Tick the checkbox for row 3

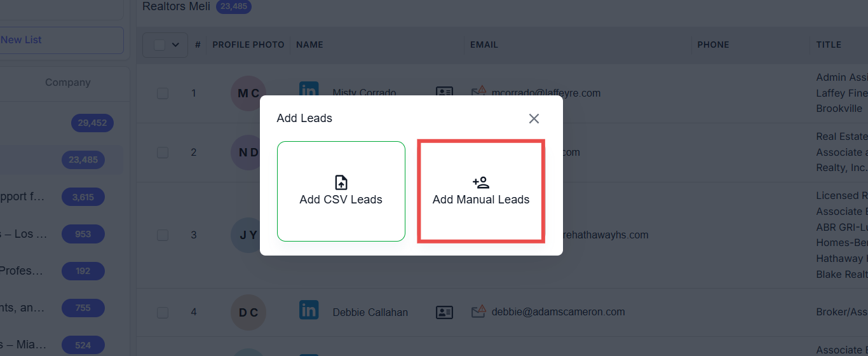tap(163, 235)
